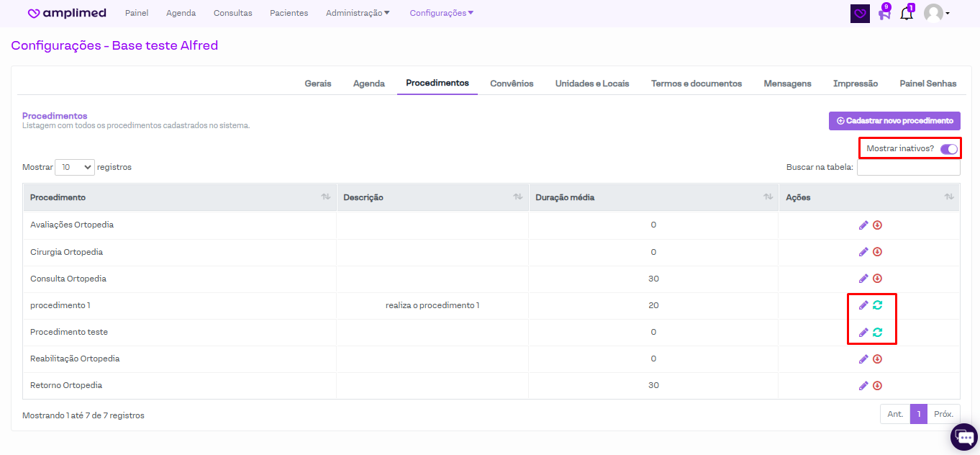Toggle the Mostrar inativos switch

948,149
